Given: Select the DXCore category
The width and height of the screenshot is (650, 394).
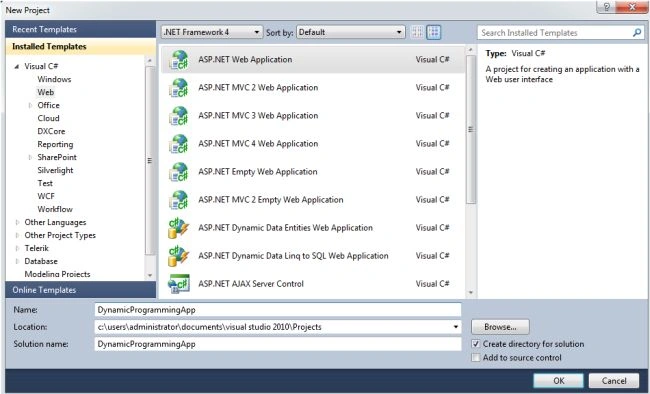Looking at the screenshot, I should (x=51, y=131).
